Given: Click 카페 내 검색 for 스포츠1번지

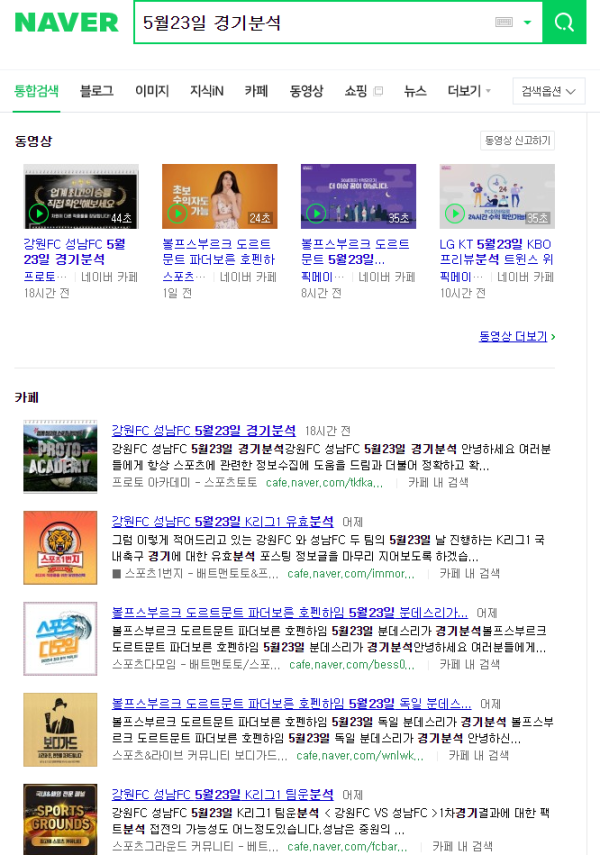Looking at the screenshot, I should [470, 574].
